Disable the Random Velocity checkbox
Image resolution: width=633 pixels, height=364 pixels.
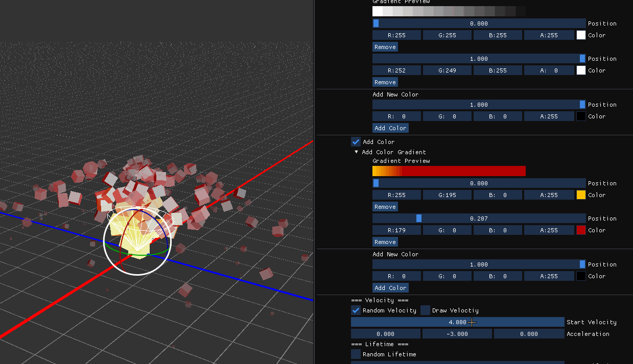tap(356, 310)
